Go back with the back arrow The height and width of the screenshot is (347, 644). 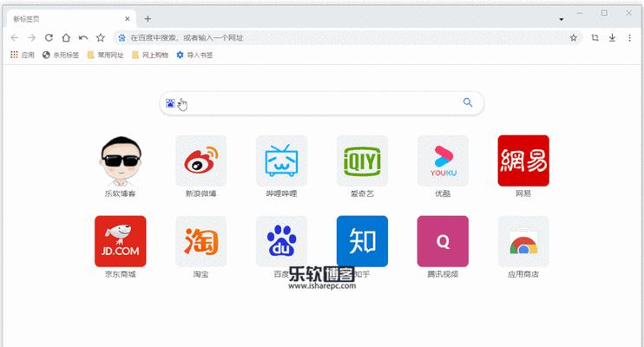pyautogui.click(x=15, y=38)
